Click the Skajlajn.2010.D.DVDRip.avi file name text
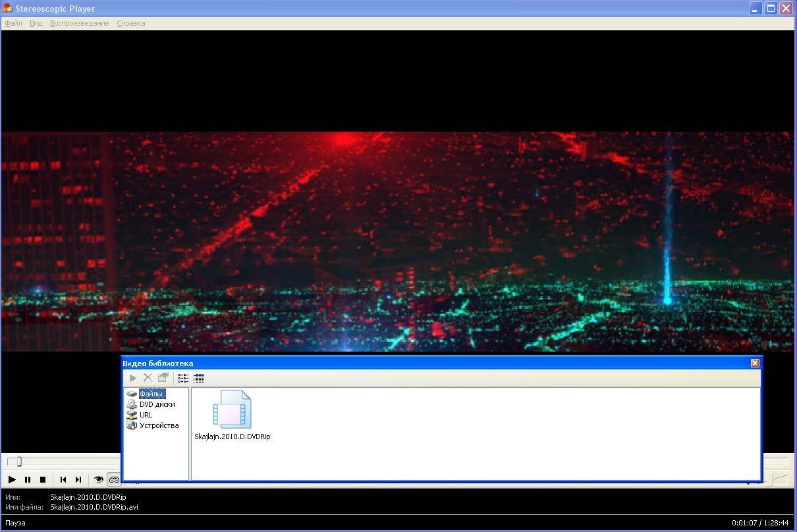This screenshot has height=532, width=797. 94,507
